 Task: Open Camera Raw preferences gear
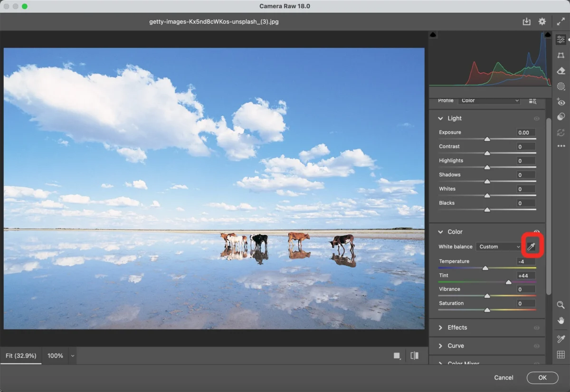(542, 22)
